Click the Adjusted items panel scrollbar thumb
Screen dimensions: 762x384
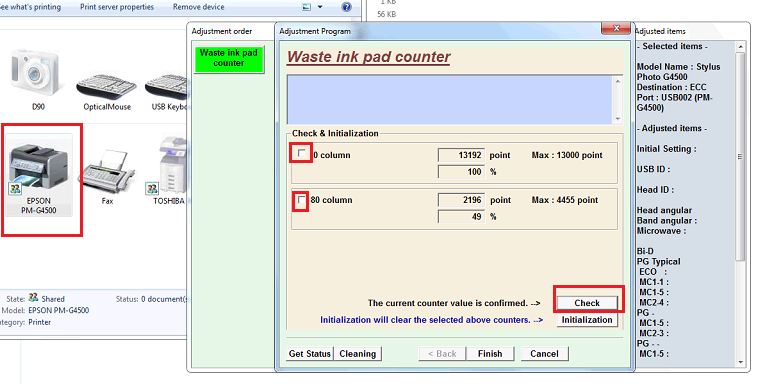click(741, 157)
